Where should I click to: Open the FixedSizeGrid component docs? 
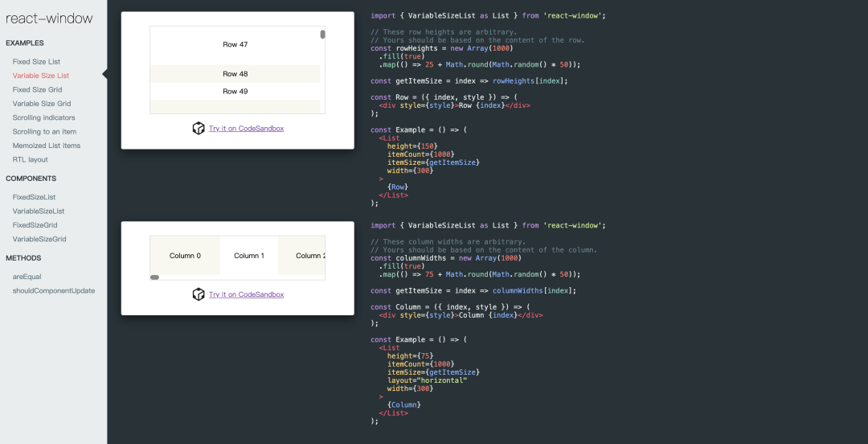pyautogui.click(x=35, y=225)
